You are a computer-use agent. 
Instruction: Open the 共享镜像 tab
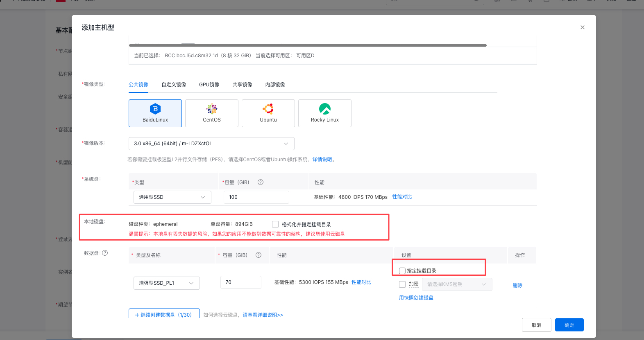coord(243,85)
